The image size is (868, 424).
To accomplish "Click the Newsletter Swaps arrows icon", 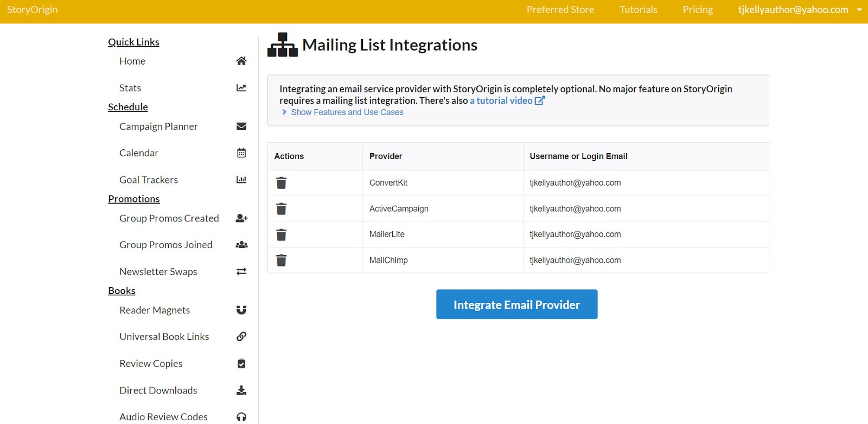I will (241, 271).
